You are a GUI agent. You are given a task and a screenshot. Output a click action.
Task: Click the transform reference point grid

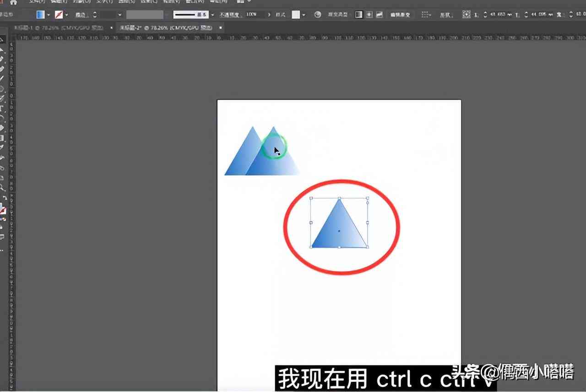click(x=467, y=15)
